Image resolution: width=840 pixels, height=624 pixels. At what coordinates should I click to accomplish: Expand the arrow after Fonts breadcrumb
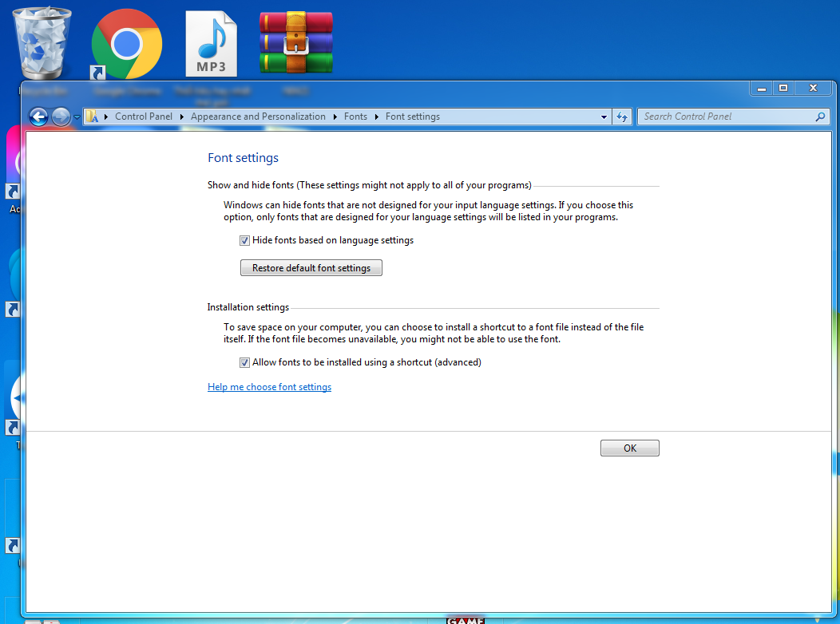377,117
